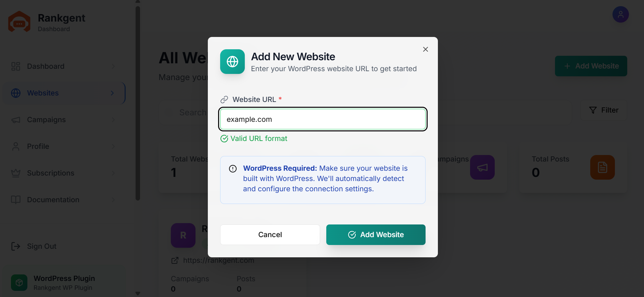Expand the Subscriptions chevron arrow
Screen dimensions: 644x297
113,173
